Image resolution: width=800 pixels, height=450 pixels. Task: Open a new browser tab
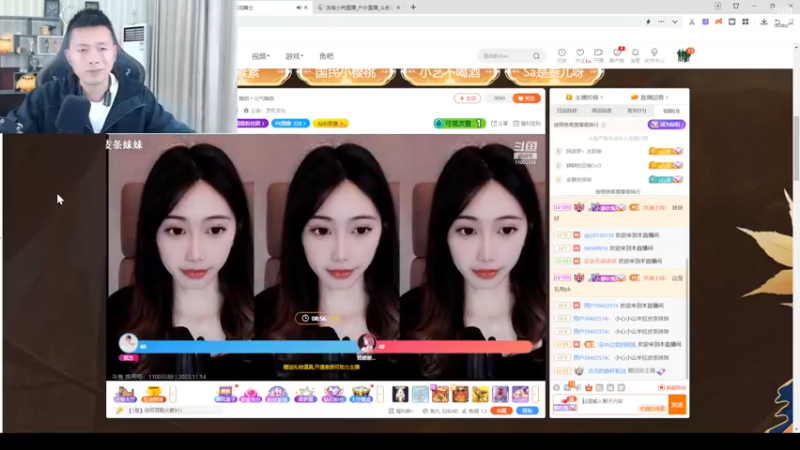(413, 7)
